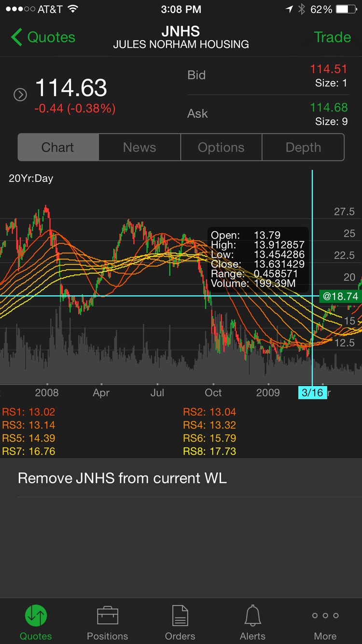Tap the RS2: 13.04 value
The height and width of the screenshot is (644, 362).
pyautogui.click(x=209, y=412)
